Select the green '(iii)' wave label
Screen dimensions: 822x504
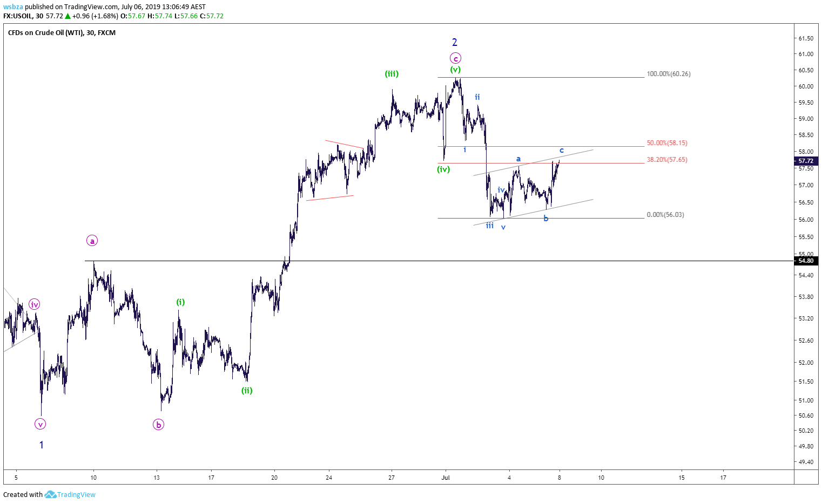point(392,74)
